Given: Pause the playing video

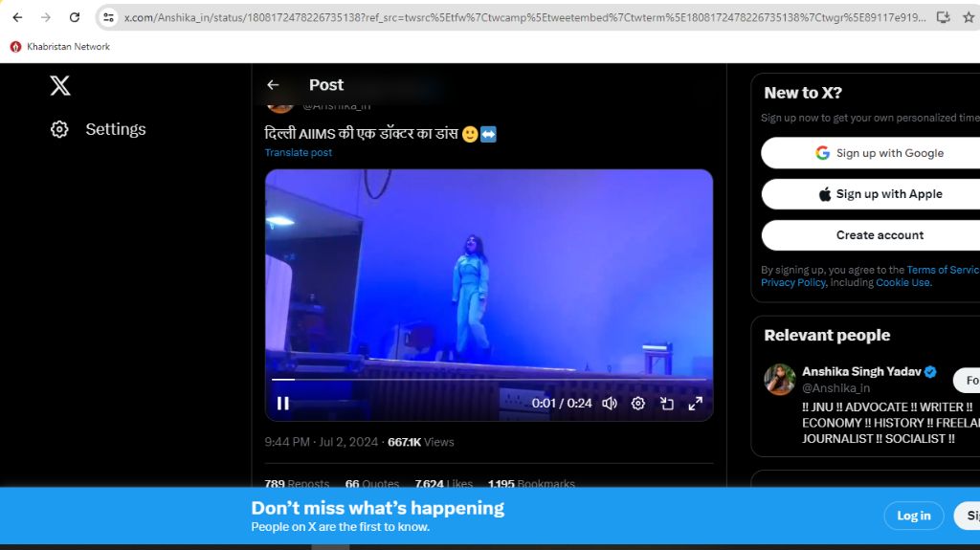Looking at the screenshot, I should pos(283,404).
